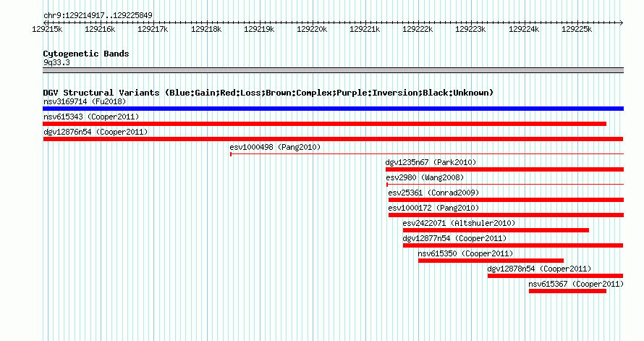
Task: Click the 9q33.3 band label
Action: pyautogui.click(x=56, y=62)
